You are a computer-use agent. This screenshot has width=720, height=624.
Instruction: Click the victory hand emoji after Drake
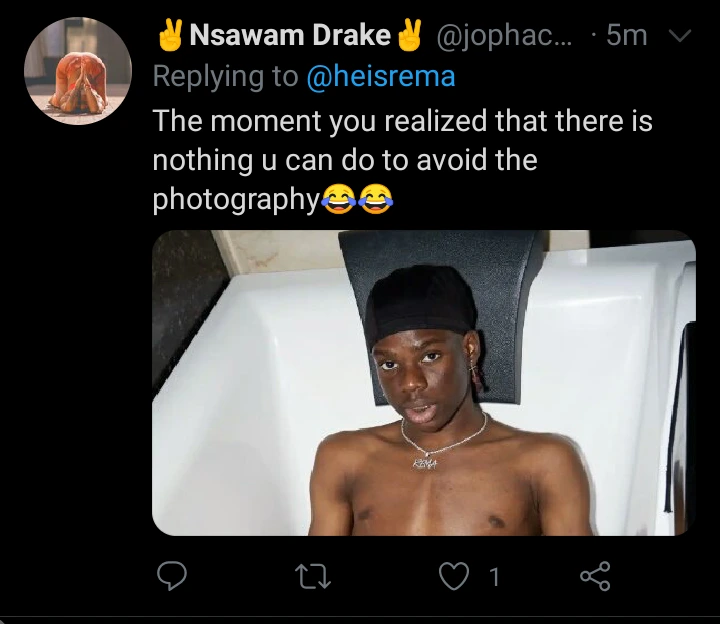click(x=409, y=35)
